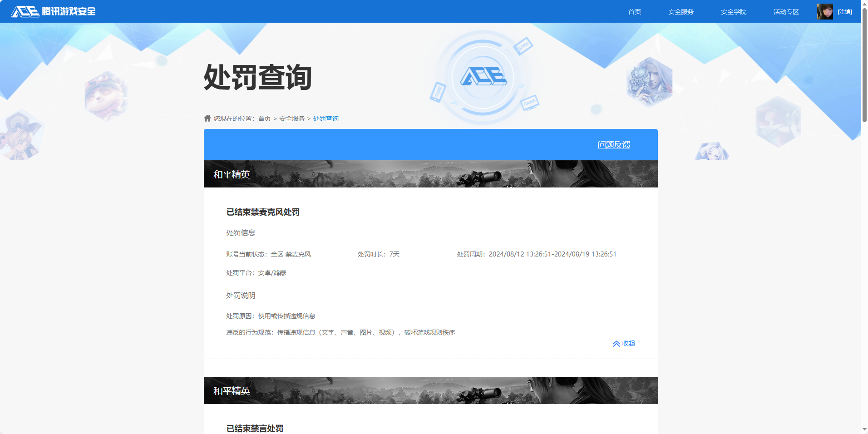This screenshot has height=434, width=868.
Task: Click [注销] to log out
Action: [845, 11]
